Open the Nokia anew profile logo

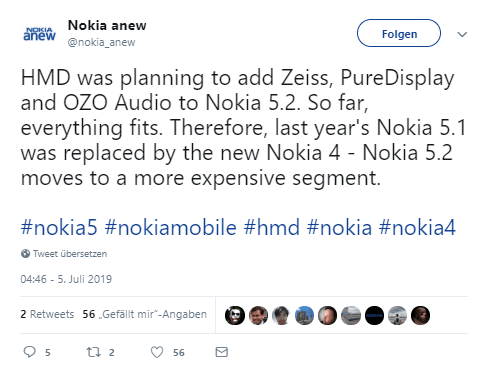(39, 34)
